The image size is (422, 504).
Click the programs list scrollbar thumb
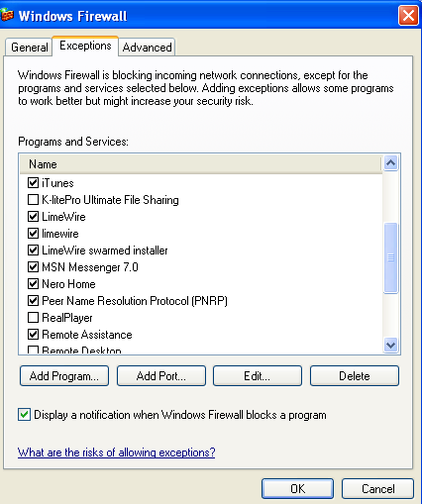[391, 257]
